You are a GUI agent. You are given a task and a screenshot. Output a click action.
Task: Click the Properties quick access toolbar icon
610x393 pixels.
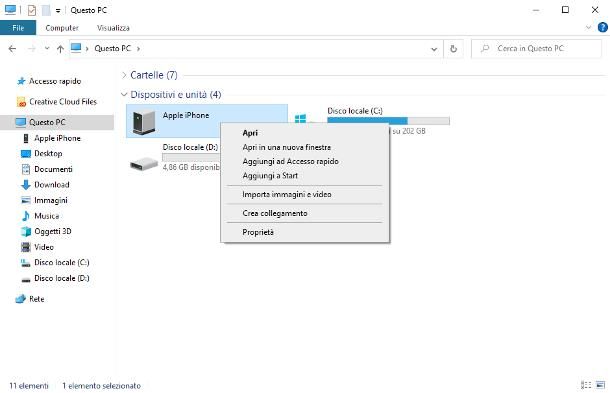coord(32,10)
